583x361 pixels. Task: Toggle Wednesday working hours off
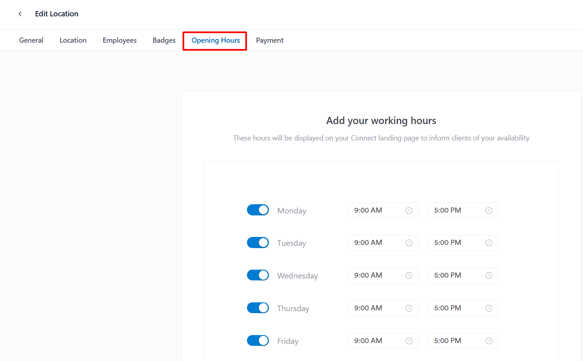point(258,275)
